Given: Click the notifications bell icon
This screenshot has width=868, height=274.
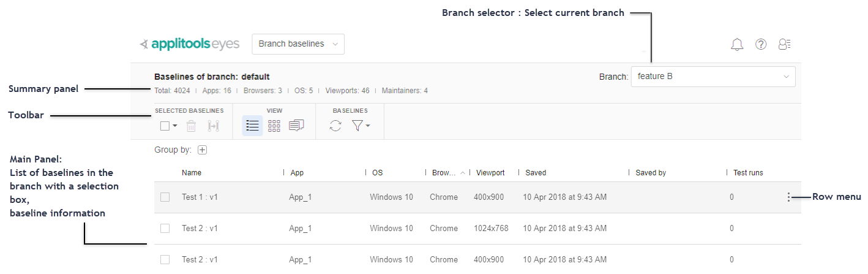Looking at the screenshot, I should point(737,44).
